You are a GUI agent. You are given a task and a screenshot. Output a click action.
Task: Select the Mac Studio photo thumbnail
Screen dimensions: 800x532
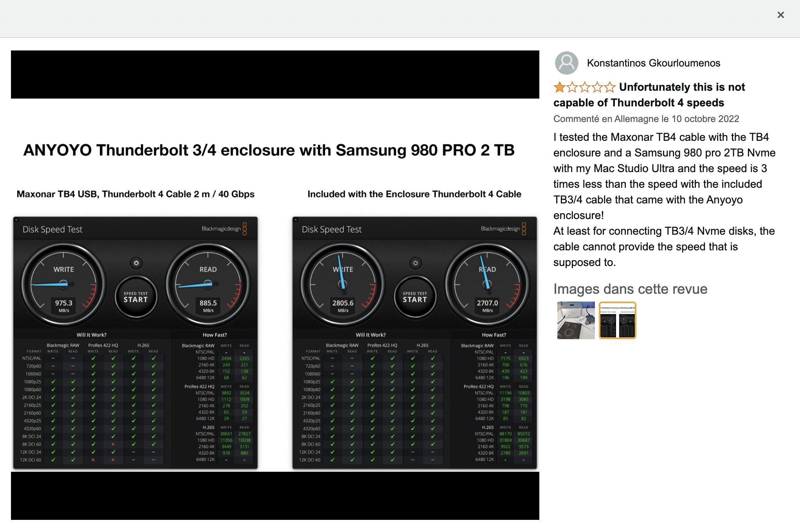576,320
